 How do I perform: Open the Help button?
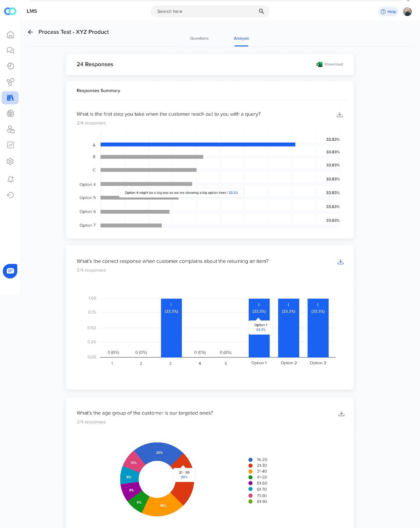388,12
